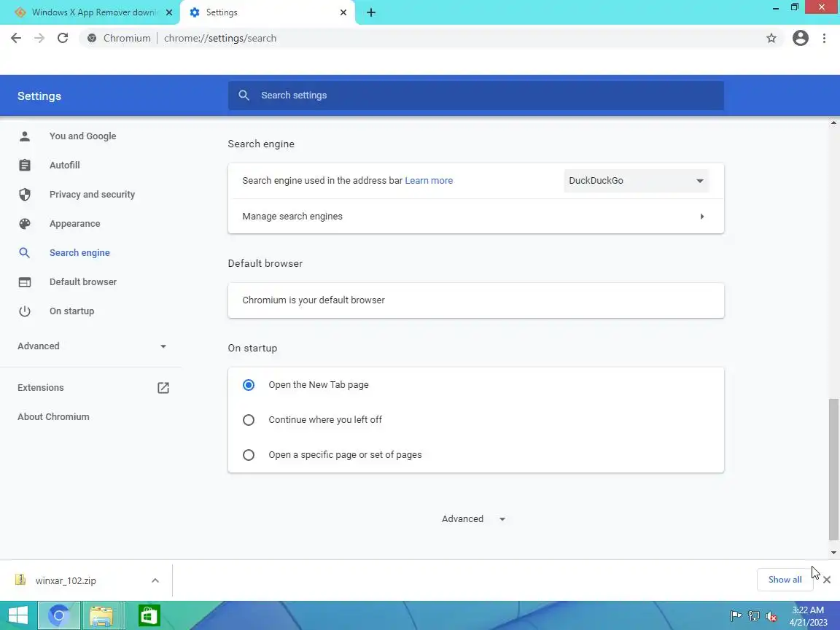Click the address bar URL chrome://settings/search

(220, 38)
